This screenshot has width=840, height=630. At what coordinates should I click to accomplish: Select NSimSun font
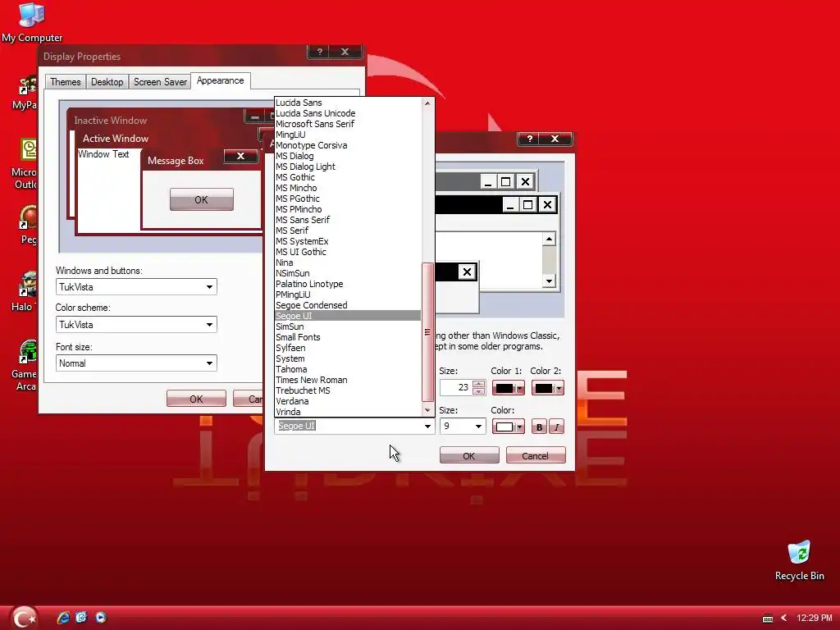348,273
